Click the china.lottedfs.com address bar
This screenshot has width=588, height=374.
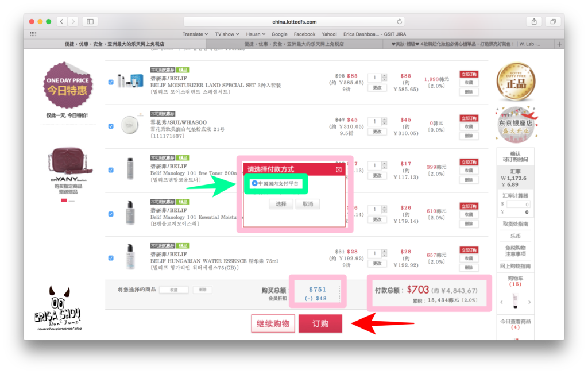click(x=295, y=22)
